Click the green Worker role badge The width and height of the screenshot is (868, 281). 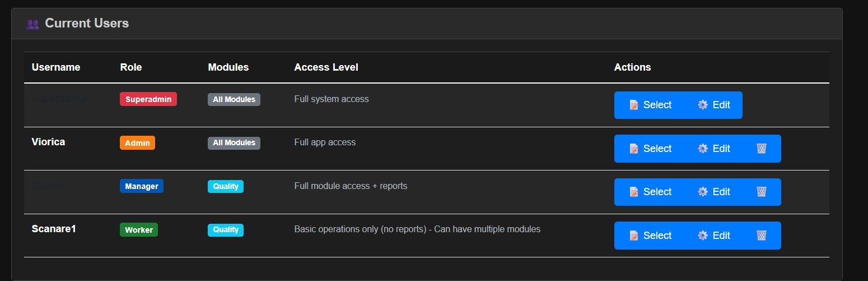(x=139, y=230)
